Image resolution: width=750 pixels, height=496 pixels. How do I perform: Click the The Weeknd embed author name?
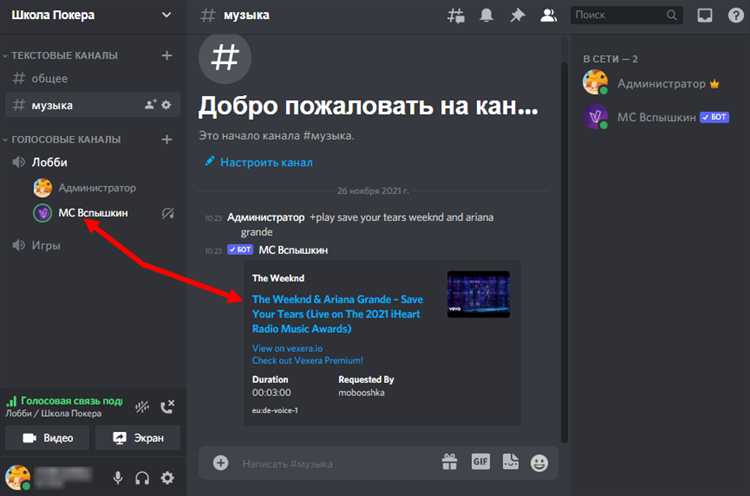tap(278, 278)
